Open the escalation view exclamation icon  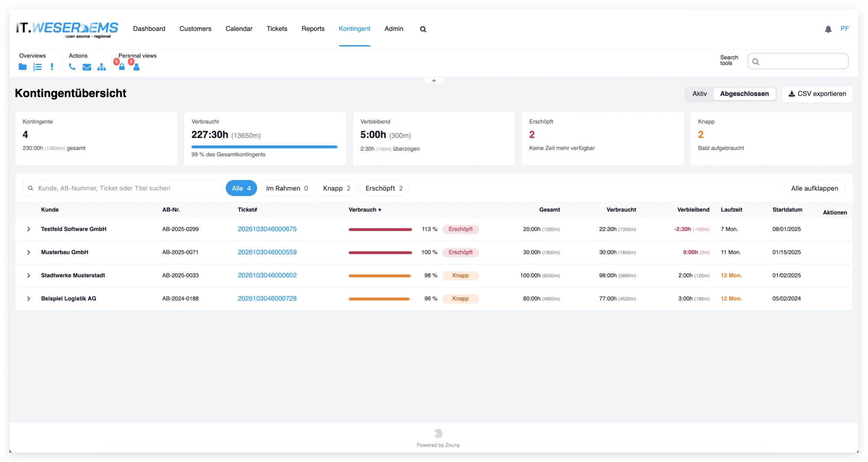point(52,67)
